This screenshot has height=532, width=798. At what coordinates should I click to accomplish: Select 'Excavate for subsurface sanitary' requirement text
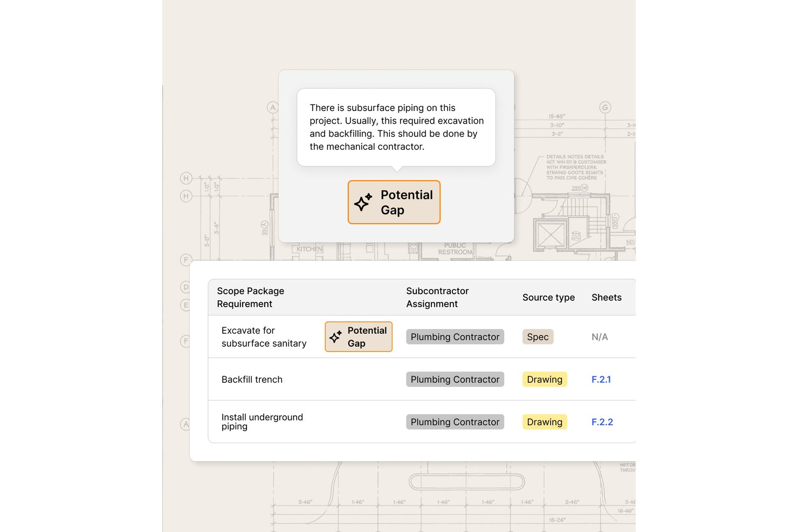point(264,337)
